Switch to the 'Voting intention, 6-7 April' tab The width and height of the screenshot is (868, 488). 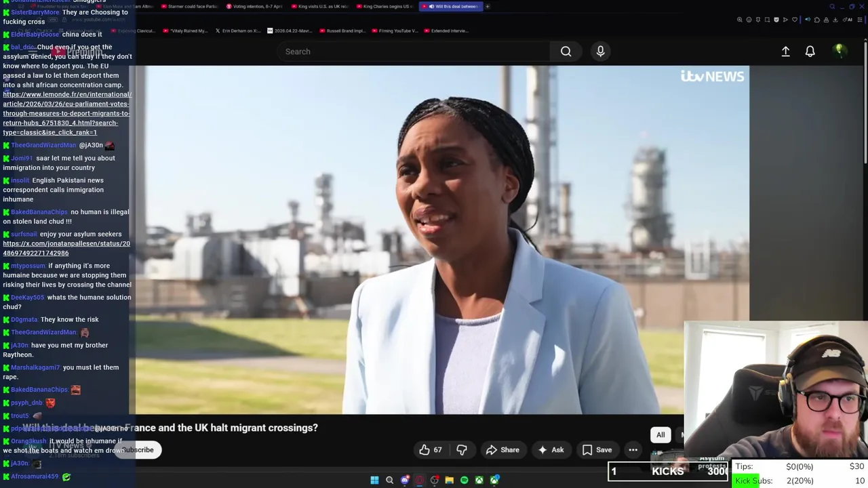click(x=253, y=6)
